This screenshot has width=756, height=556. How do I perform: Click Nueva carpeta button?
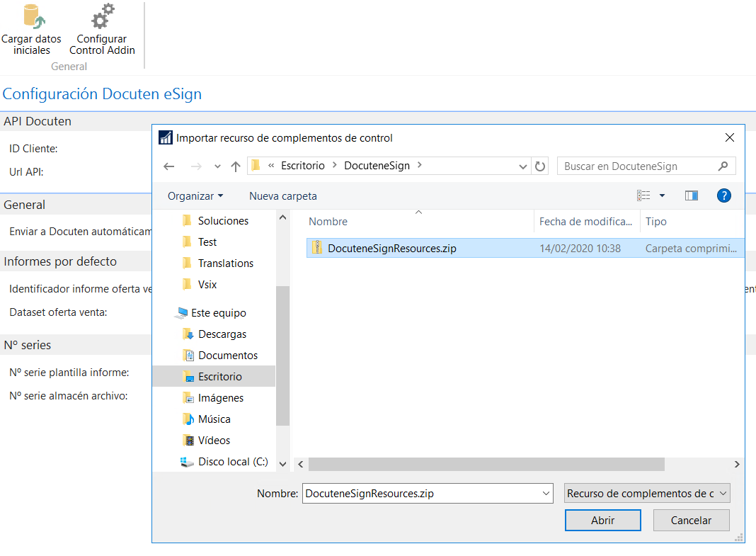pyautogui.click(x=283, y=196)
